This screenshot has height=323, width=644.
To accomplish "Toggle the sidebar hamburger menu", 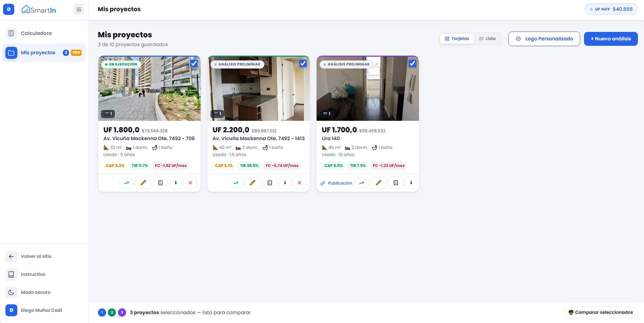I will pyautogui.click(x=79, y=9).
